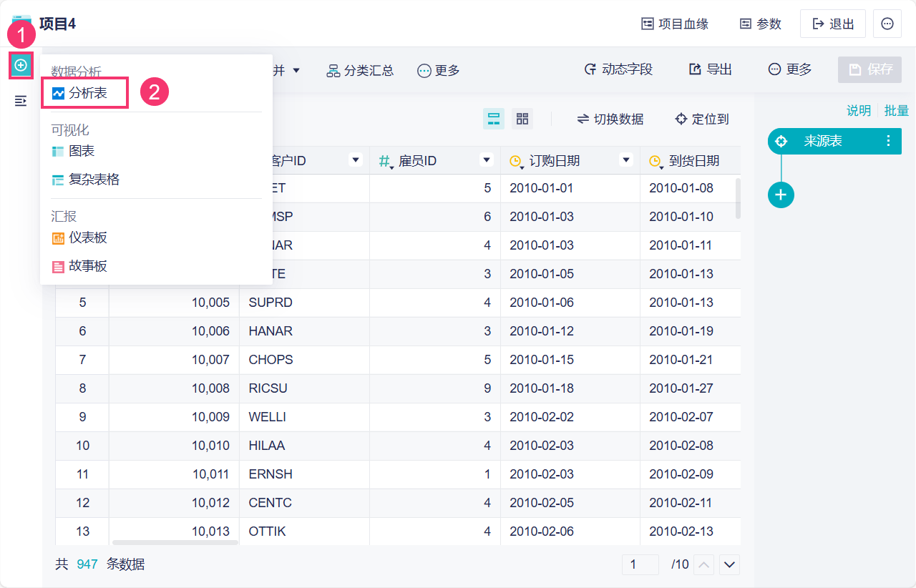Click the plus node below 来源表
916x588 pixels.
click(781, 195)
